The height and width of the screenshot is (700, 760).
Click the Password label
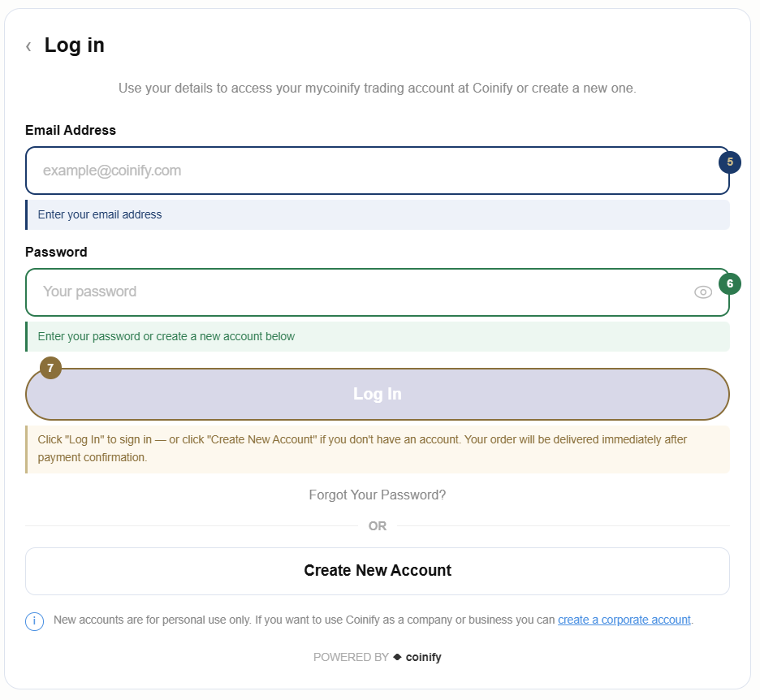click(56, 252)
